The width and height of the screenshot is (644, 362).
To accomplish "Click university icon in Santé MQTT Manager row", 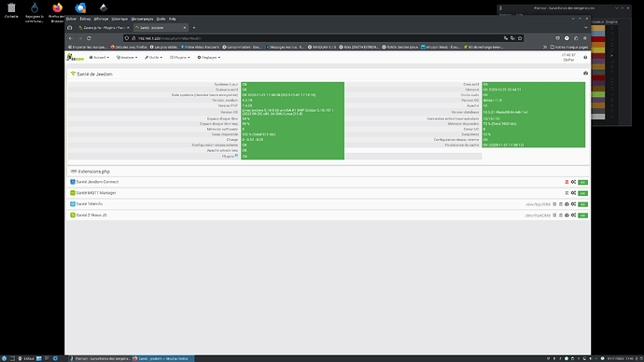I will 567,193.
